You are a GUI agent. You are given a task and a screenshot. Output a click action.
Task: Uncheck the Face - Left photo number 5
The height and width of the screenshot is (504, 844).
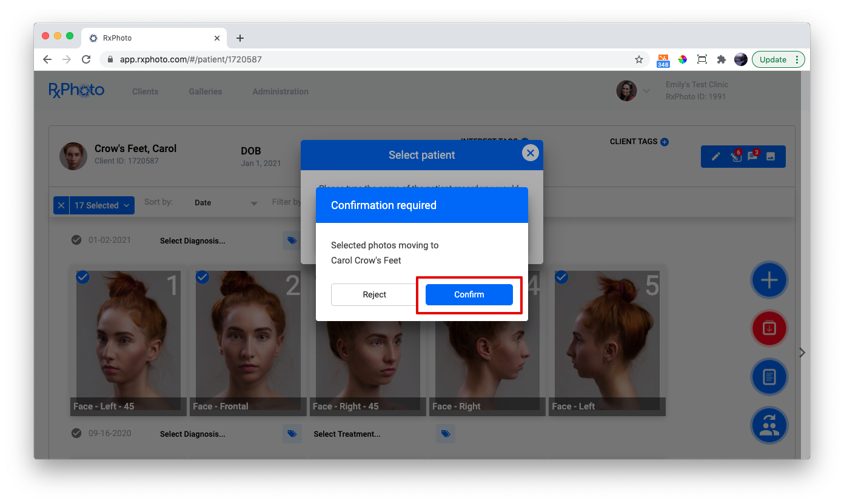click(561, 277)
